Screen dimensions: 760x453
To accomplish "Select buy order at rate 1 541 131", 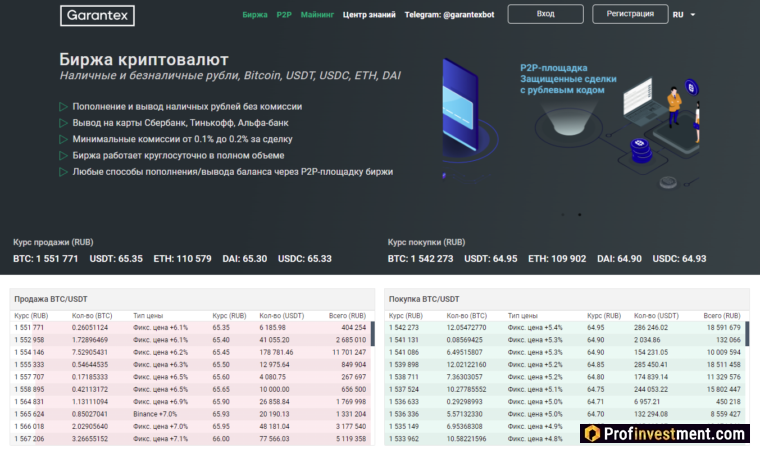I will tap(565, 340).
